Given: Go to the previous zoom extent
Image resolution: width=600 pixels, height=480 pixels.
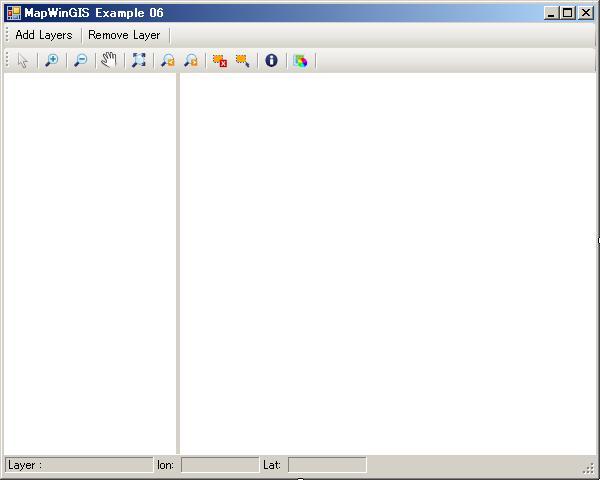Looking at the screenshot, I should (168, 60).
